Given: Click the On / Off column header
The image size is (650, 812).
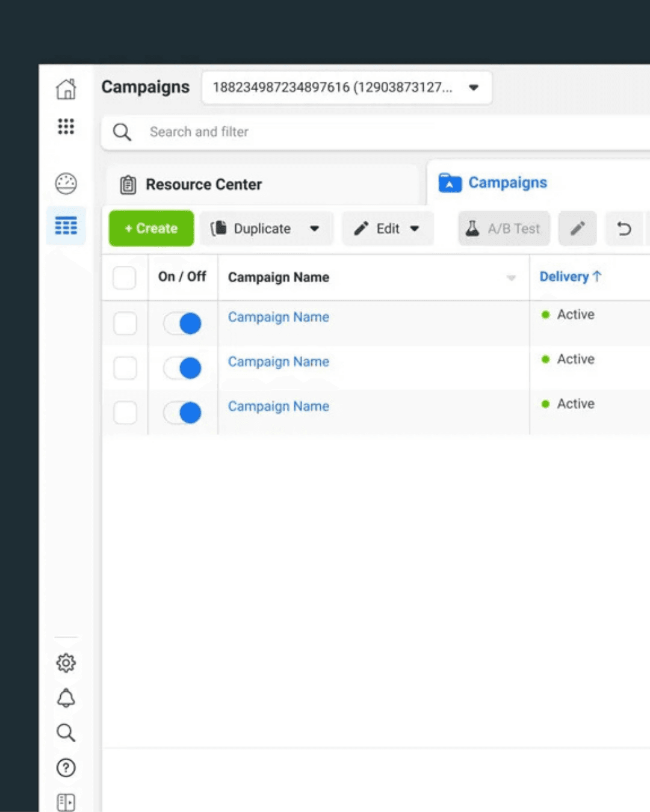Looking at the screenshot, I should [182, 277].
